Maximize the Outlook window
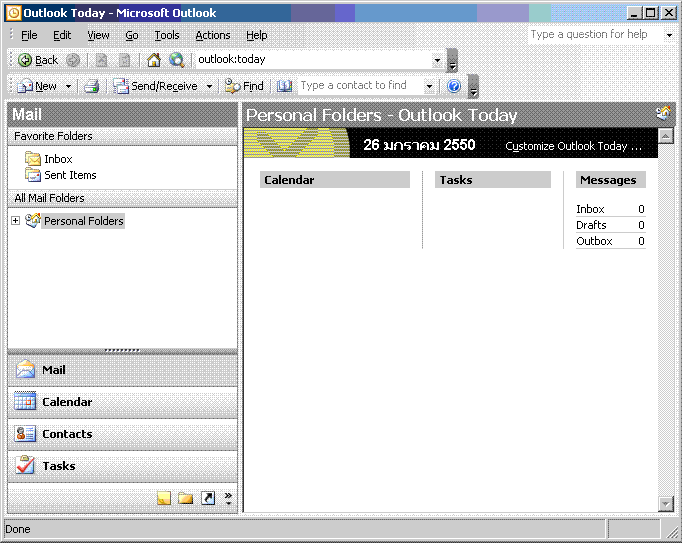 point(651,13)
